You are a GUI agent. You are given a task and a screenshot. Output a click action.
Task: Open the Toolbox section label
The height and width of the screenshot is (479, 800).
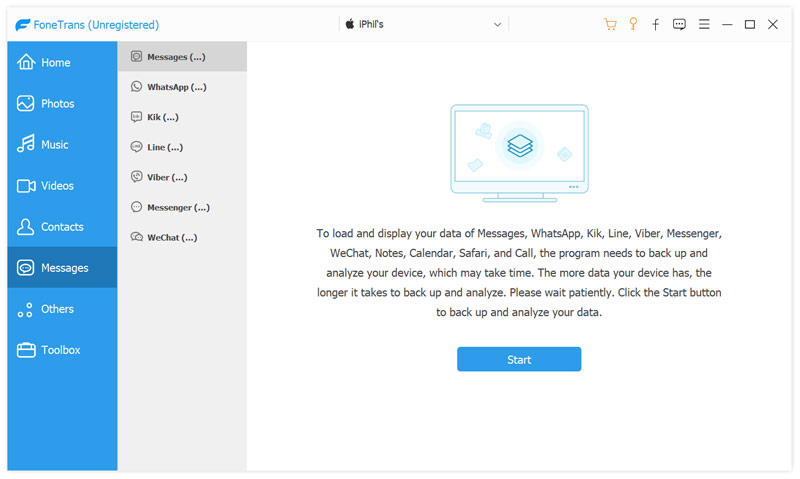point(61,350)
